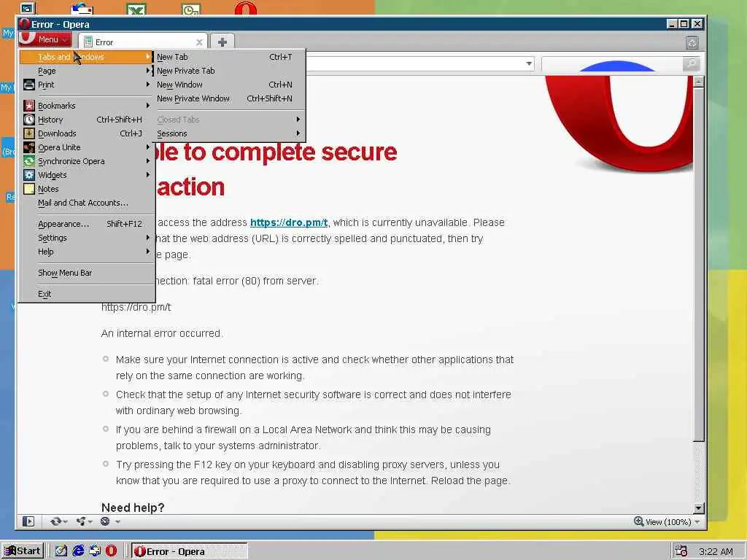Open the closed tabs trash icon
This screenshot has width=747, height=560.
[x=692, y=43]
